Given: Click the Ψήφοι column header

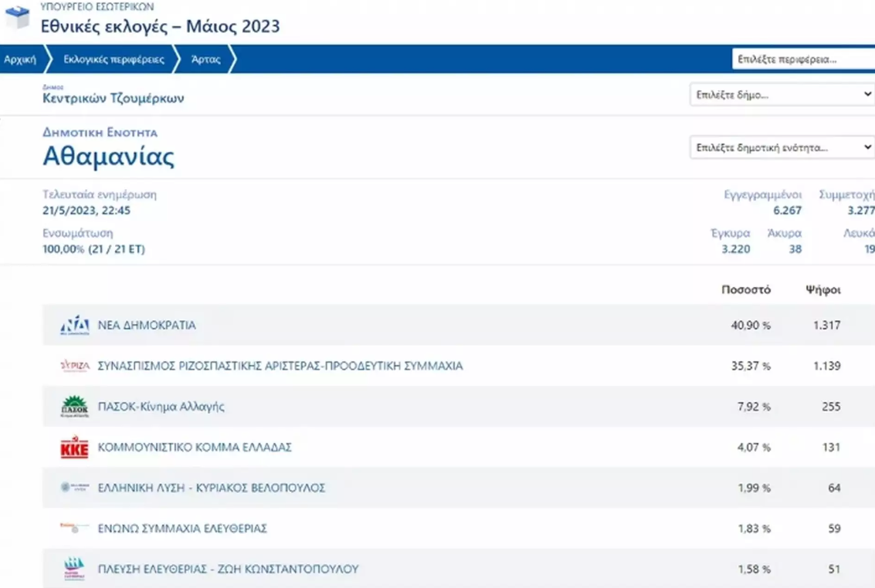Looking at the screenshot, I should point(822,290).
